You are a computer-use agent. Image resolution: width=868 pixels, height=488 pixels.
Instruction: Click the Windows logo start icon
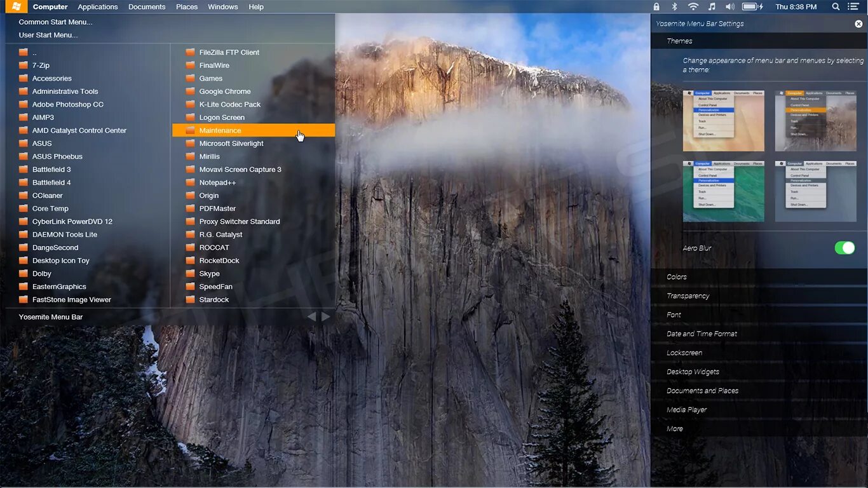(17, 6)
